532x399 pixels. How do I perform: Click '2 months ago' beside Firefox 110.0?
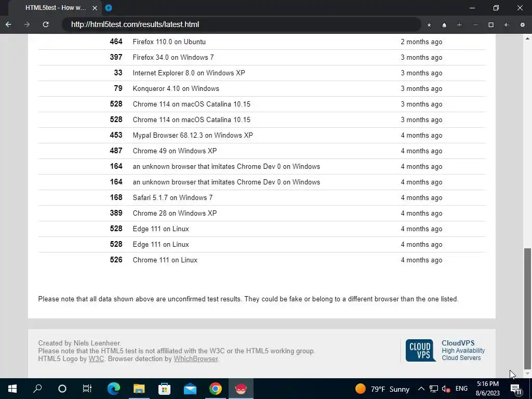(x=421, y=42)
